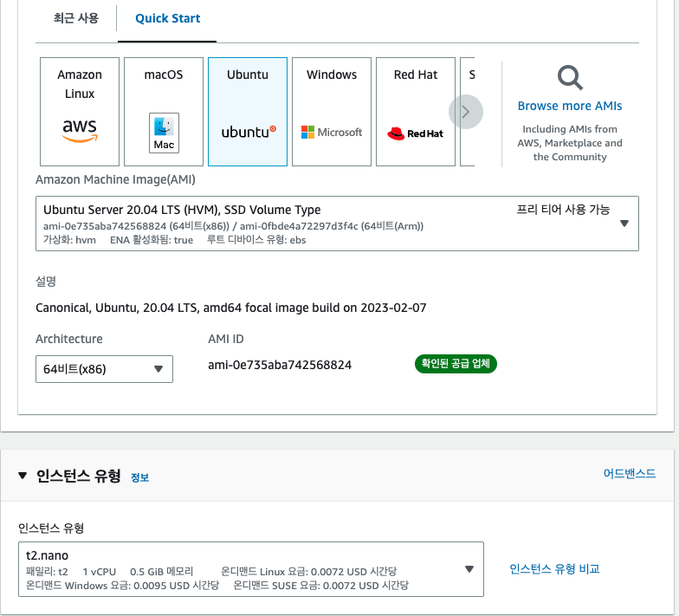The height and width of the screenshot is (616, 679).
Task: Select the Amazon Linux AMI card
Action: click(80, 112)
